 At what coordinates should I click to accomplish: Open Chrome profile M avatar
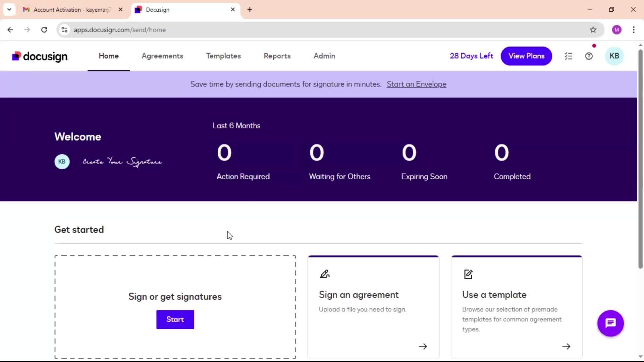pos(616,30)
